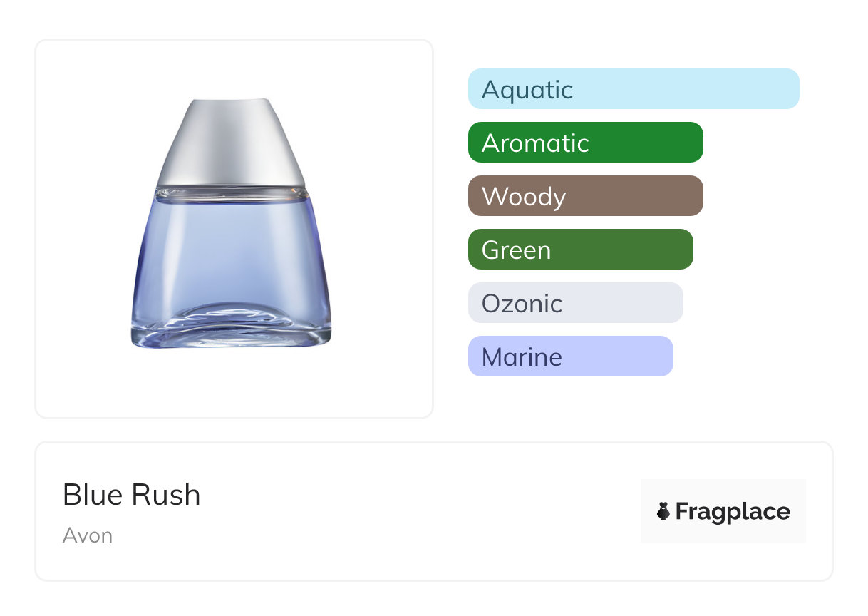Click the word "Ozonic" label text
The image size is (868, 616).
[x=522, y=304]
